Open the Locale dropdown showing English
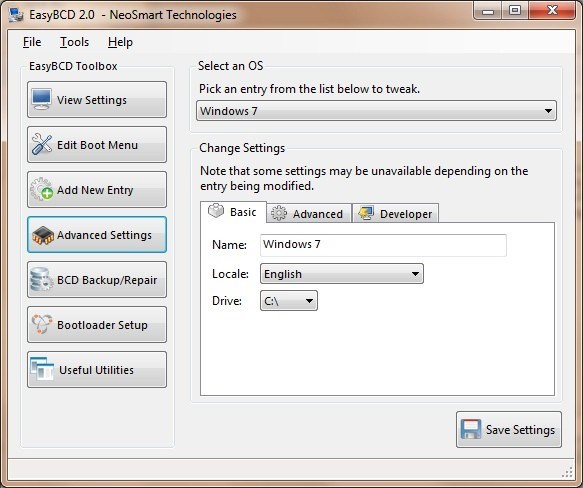 click(342, 274)
